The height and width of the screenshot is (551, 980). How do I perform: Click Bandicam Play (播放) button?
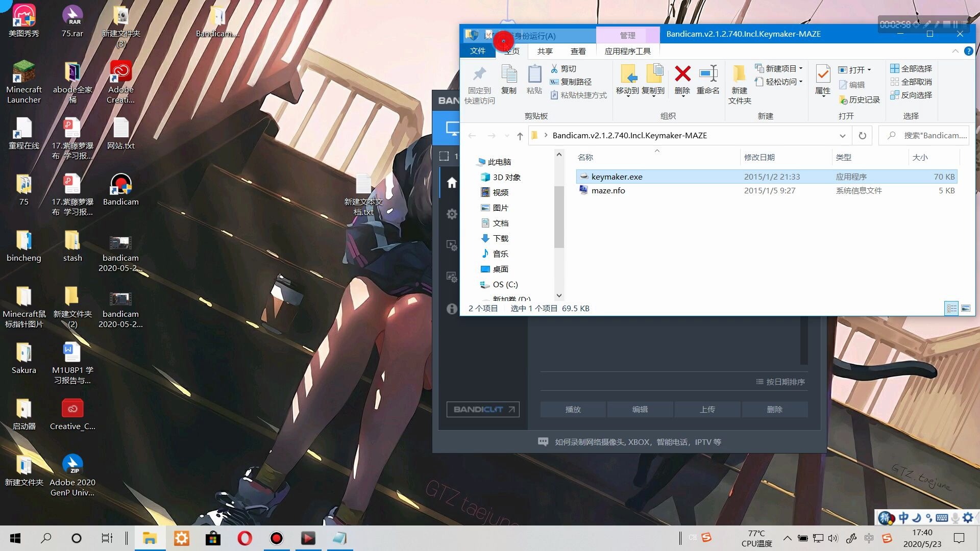coord(573,409)
